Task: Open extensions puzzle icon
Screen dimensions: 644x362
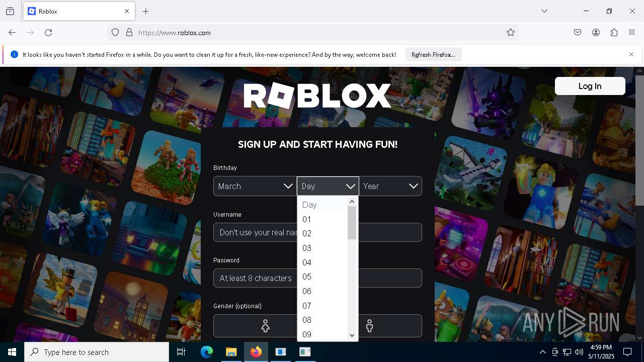Action: [x=614, y=33]
